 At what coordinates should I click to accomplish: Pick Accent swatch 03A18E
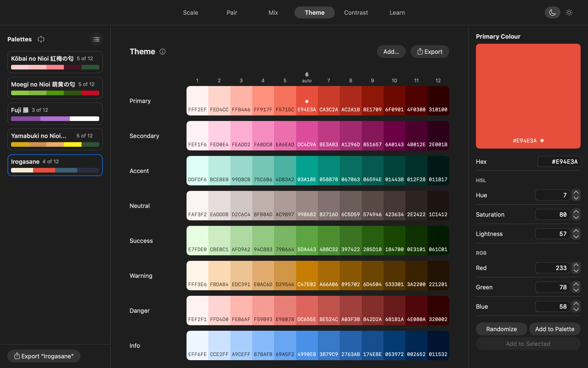307,171
